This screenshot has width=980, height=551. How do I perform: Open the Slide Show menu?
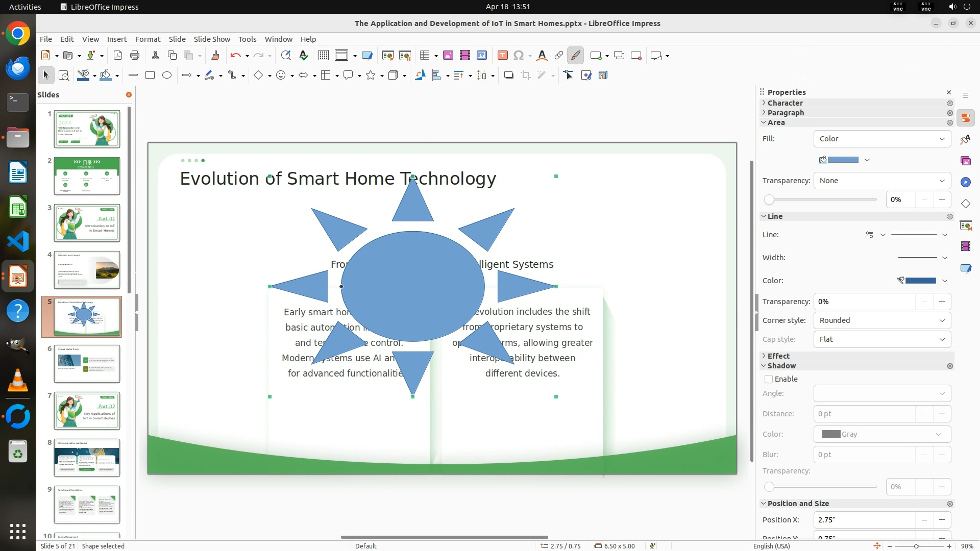[212, 39]
